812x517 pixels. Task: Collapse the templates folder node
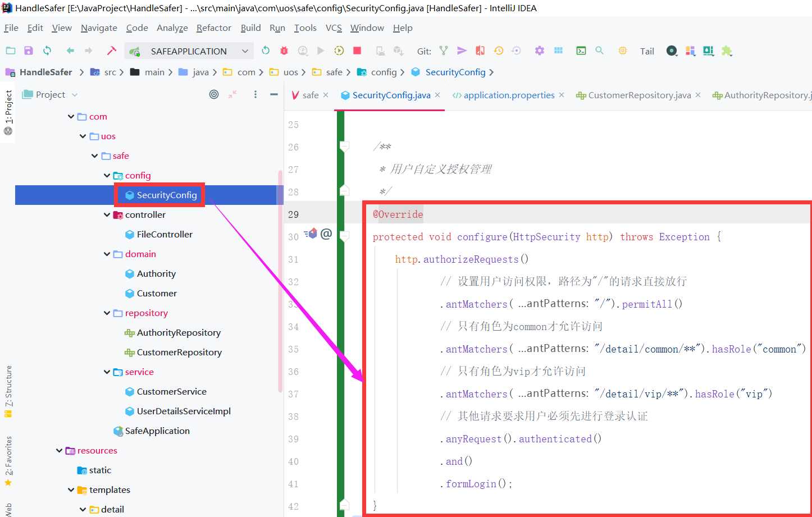coord(71,490)
